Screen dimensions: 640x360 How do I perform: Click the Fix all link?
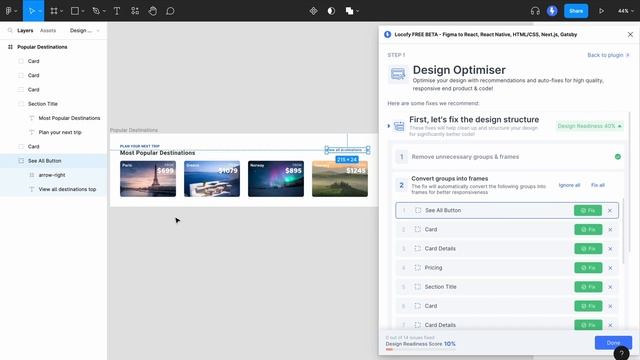point(598,185)
